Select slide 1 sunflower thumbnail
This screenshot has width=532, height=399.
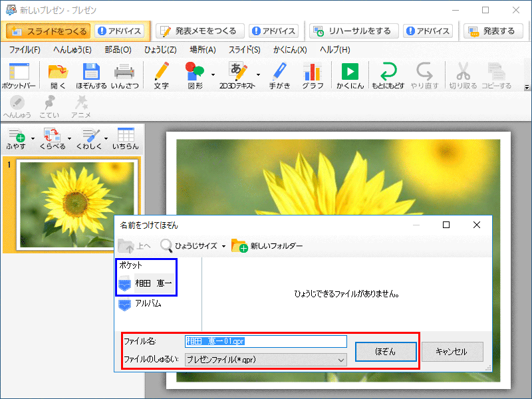click(76, 205)
